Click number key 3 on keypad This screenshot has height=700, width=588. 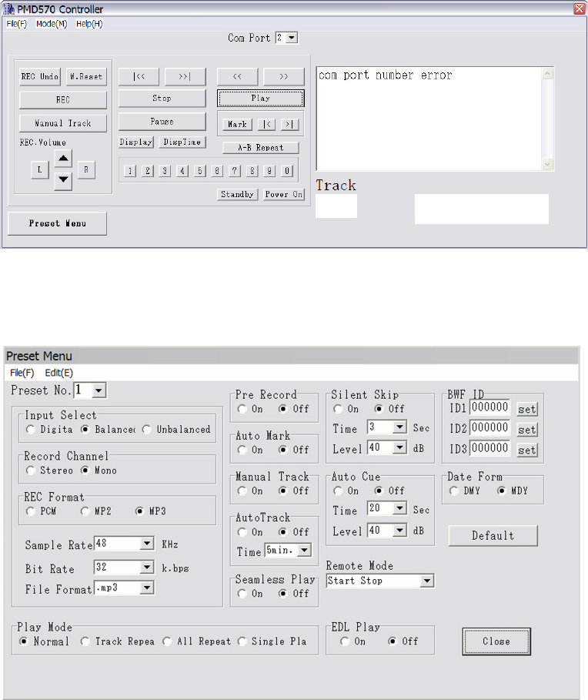[165, 170]
